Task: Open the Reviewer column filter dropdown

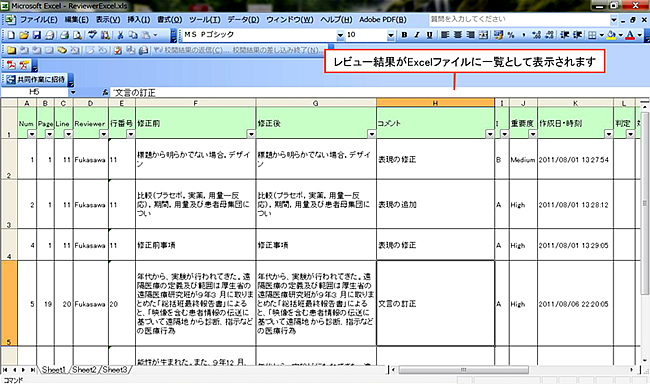Action: pyautogui.click(x=104, y=134)
